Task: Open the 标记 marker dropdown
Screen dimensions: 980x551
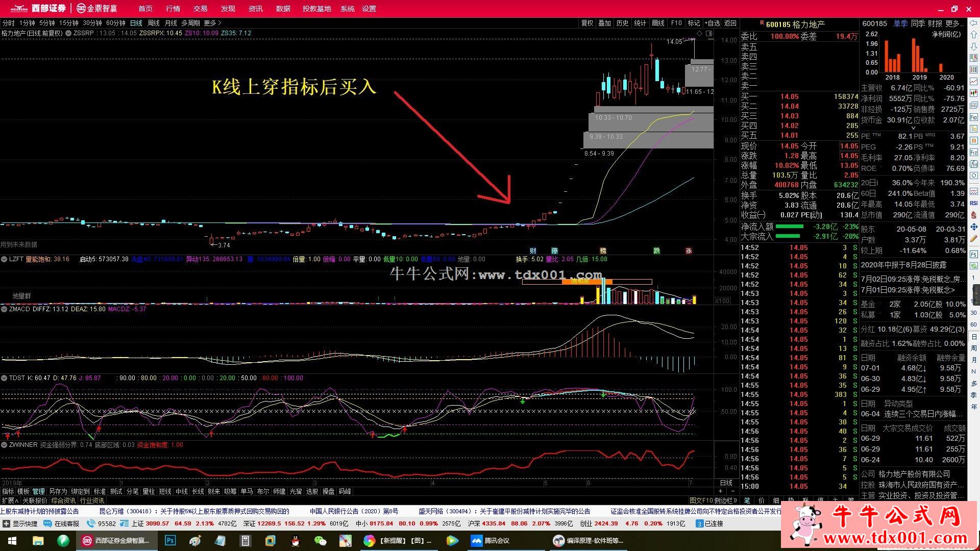Action: pos(694,23)
